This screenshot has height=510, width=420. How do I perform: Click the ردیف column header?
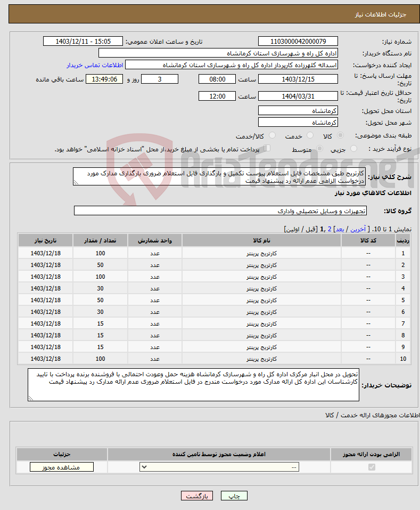(x=403, y=240)
